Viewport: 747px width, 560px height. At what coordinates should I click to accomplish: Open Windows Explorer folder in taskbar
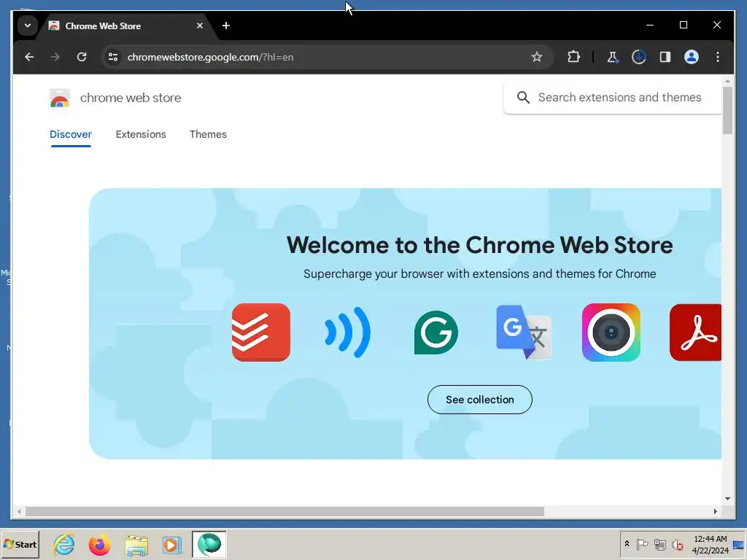[x=136, y=545]
